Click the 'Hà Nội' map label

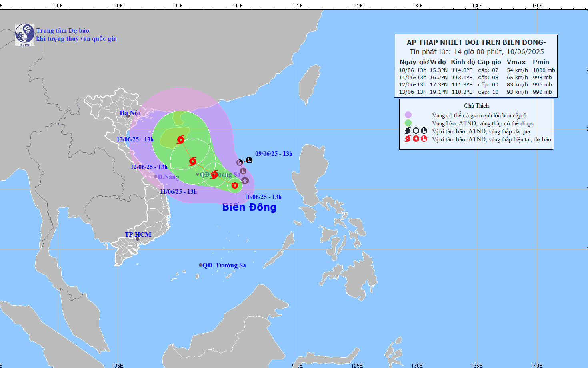tap(130, 113)
